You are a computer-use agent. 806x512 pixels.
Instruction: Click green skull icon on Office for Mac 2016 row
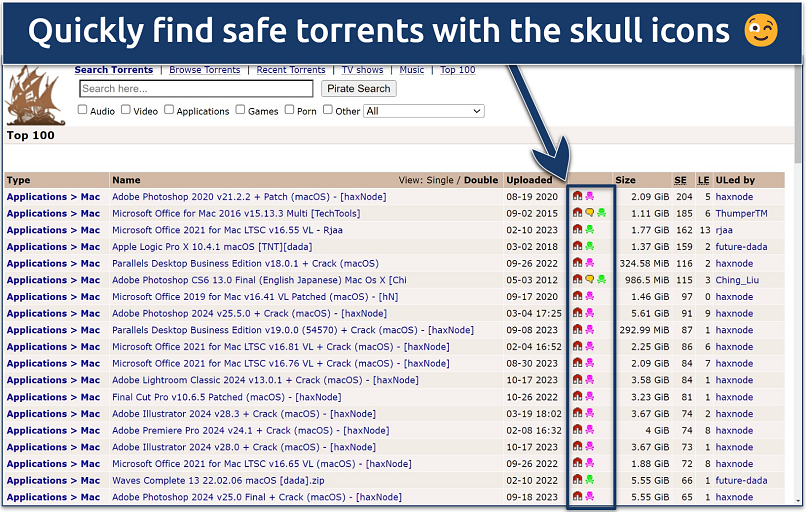[601, 213]
